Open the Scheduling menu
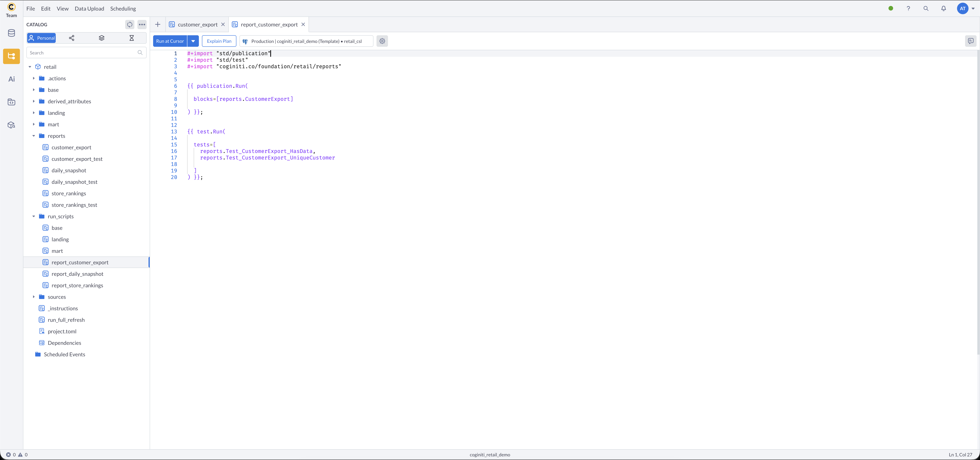The height and width of the screenshot is (460, 980). (122, 8)
